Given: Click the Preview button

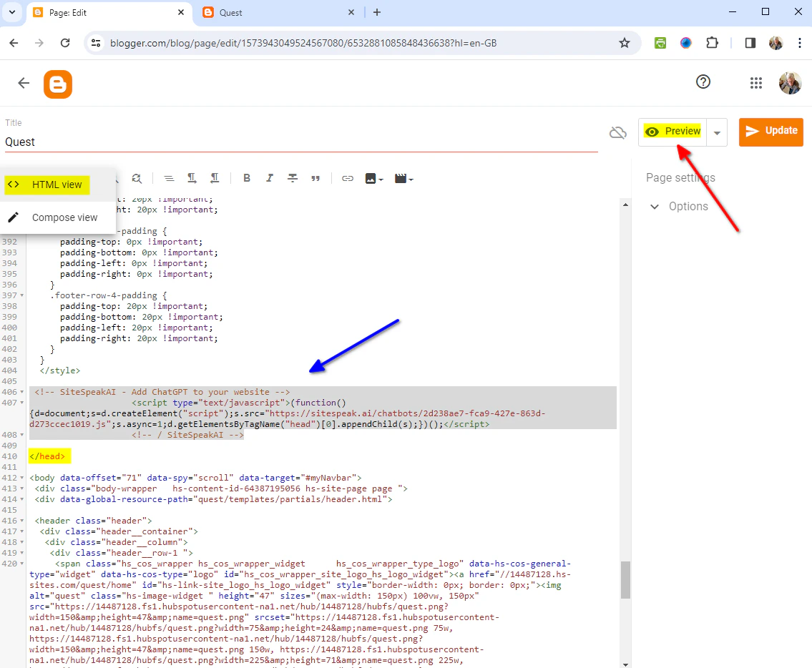Looking at the screenshot, I should tap(672, 132).
